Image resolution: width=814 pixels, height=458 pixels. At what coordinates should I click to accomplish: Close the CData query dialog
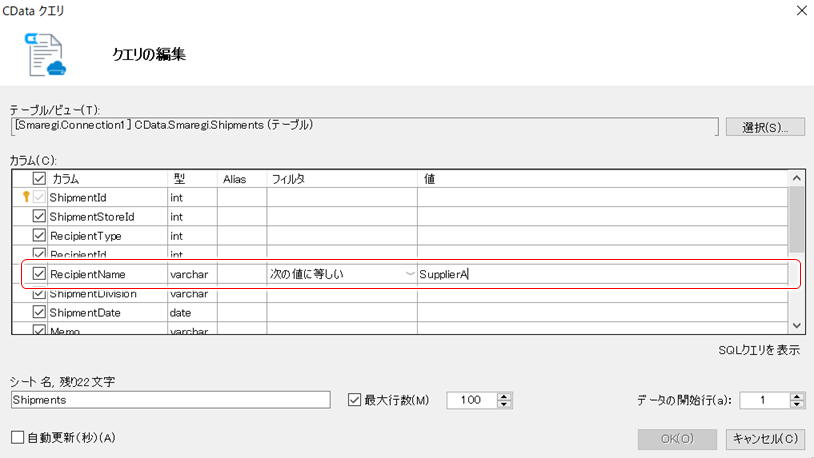(x=802, y=10)
